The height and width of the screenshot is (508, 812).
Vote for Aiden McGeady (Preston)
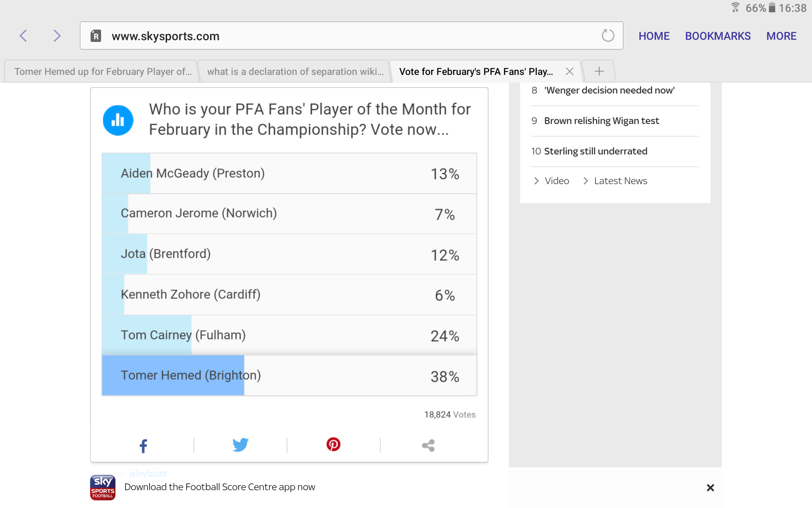[289, 174]
